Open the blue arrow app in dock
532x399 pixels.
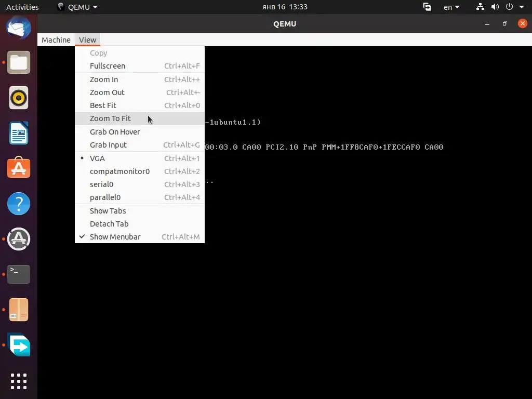tap(19, 345)
